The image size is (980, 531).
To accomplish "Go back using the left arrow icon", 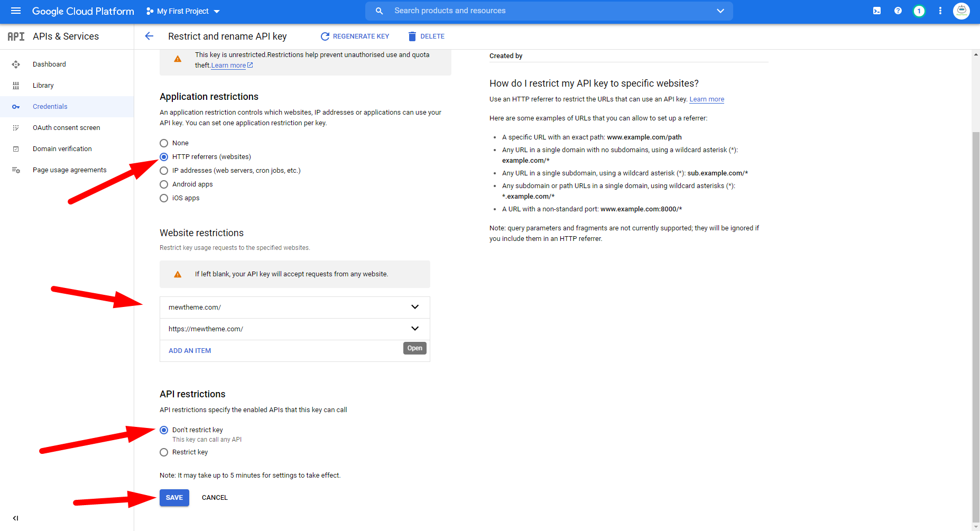I will tap(149, 36).
